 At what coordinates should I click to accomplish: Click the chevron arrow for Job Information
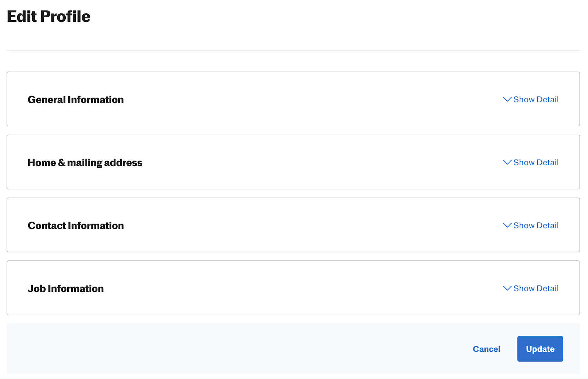pos(507,288)
